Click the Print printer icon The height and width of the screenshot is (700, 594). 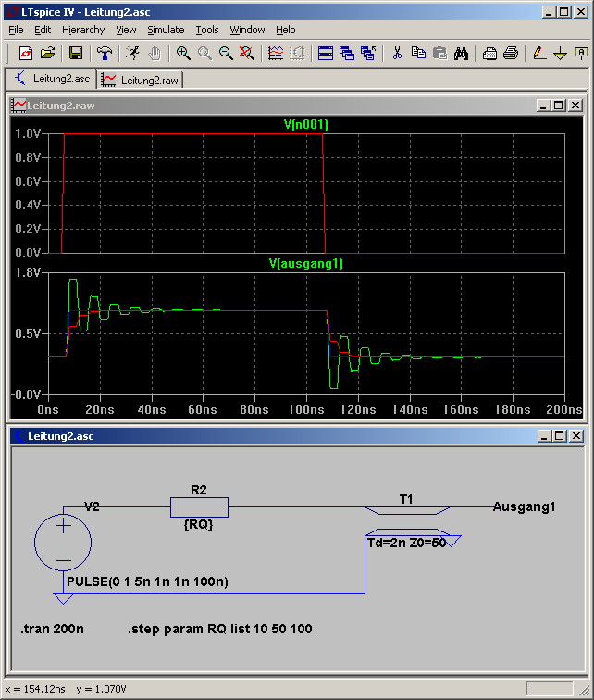(x=511, y=53)
